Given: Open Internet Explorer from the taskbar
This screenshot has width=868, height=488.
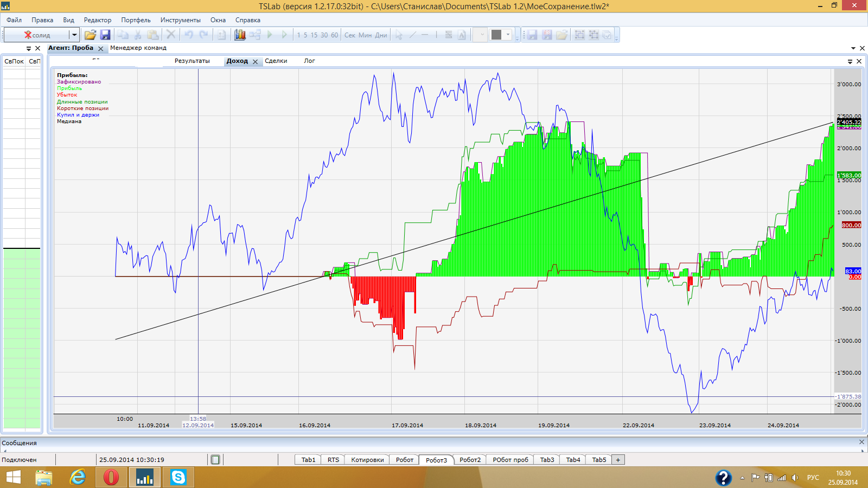Looking at the screenshot, I should (x=78, y=477).
